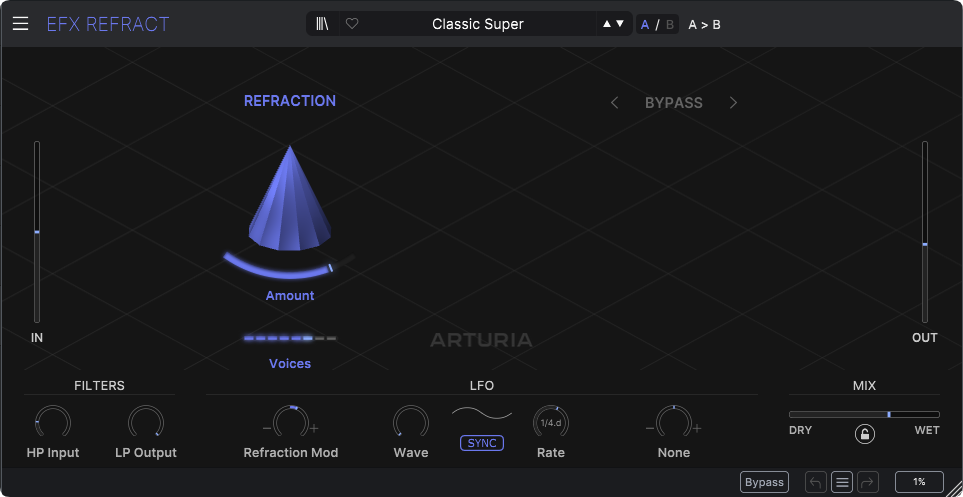The width and height of the screenshot is (963, 497).
Task: Click the None modulation knob
Action: 674,423
